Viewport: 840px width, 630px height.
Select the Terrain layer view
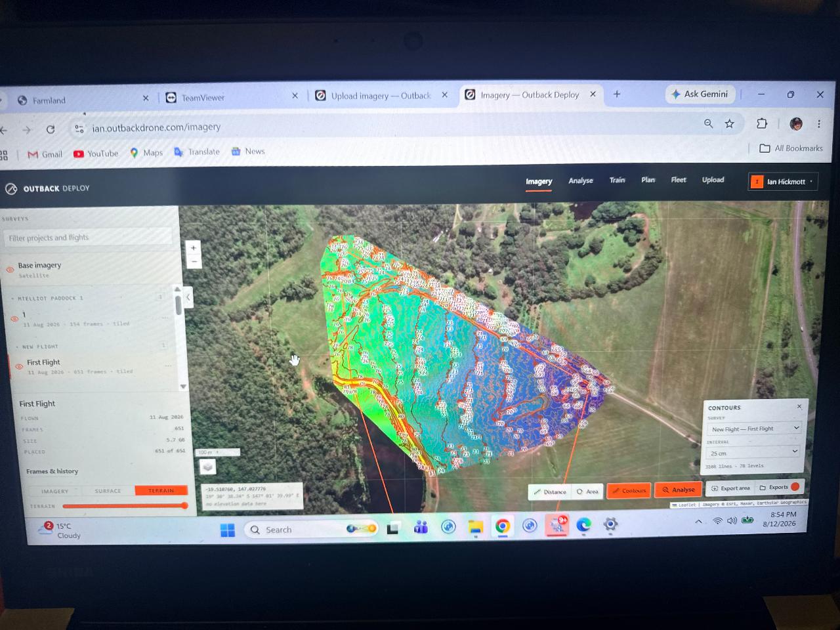(x=161, y=490)
